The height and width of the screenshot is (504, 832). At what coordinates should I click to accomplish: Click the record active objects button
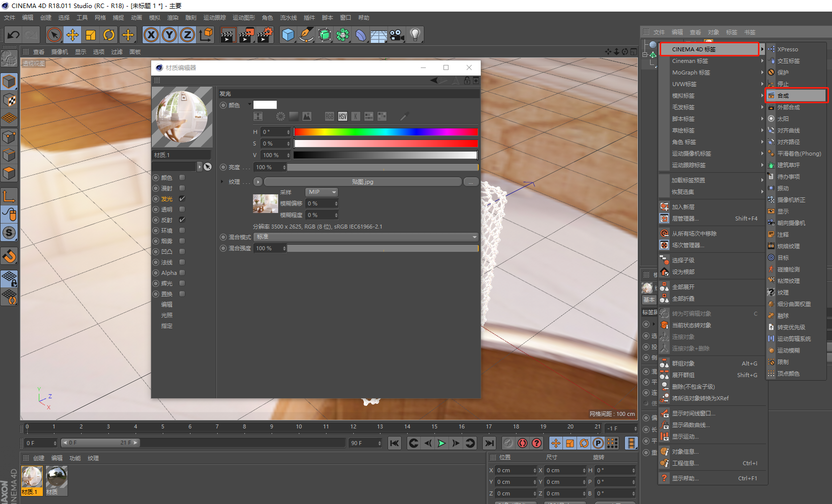(523, 443)
